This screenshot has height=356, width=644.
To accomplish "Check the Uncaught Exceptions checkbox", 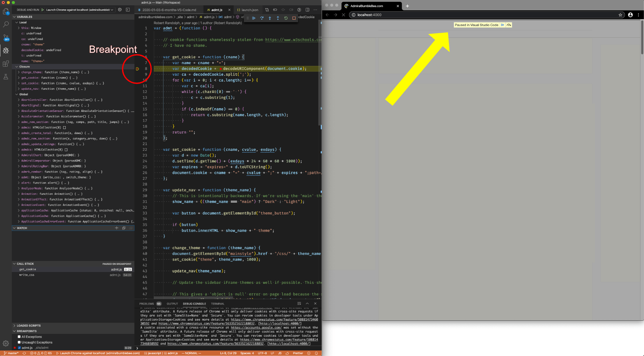I will [19, 342].
